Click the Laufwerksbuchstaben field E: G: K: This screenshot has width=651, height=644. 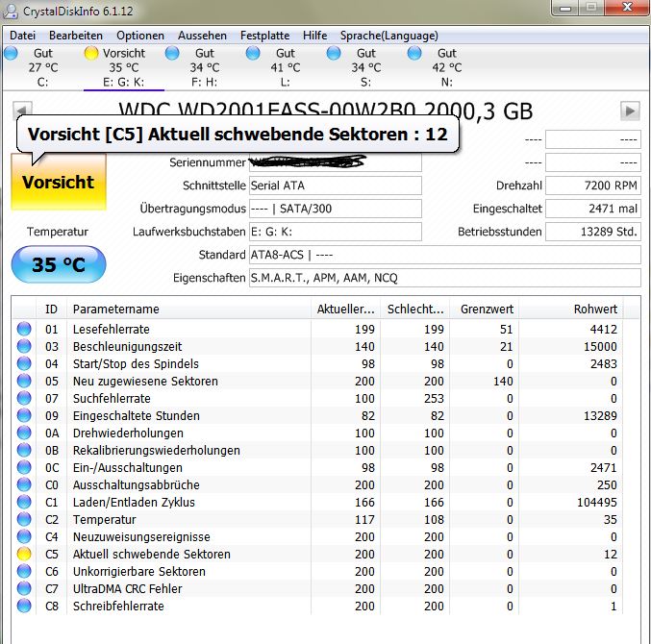tap(336, 232)
